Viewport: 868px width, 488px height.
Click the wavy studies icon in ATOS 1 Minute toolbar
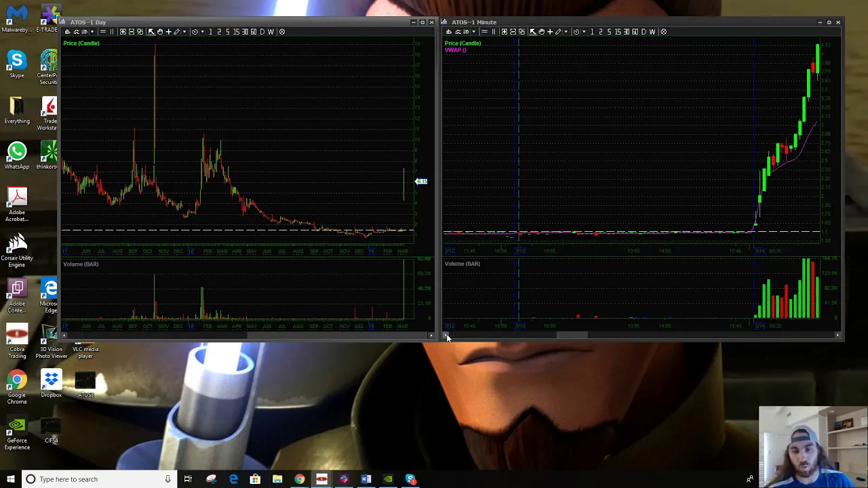pos(458,31)
